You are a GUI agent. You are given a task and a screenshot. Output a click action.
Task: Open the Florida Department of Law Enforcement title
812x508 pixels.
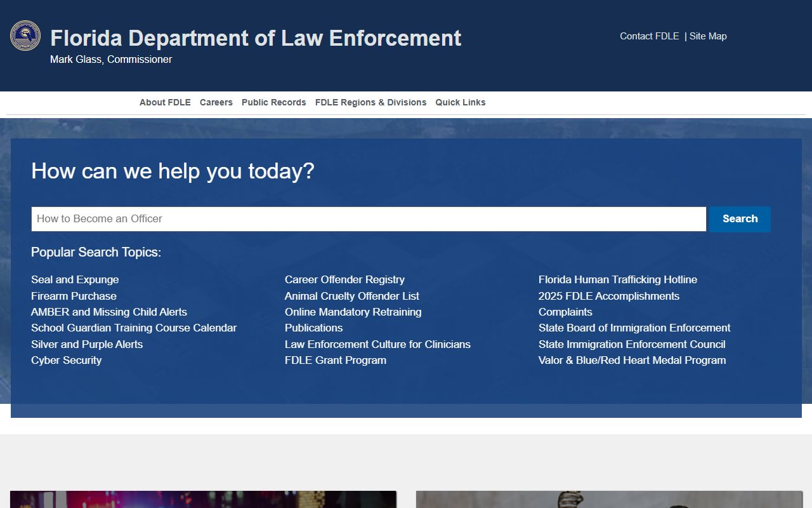tap(256, 38)
